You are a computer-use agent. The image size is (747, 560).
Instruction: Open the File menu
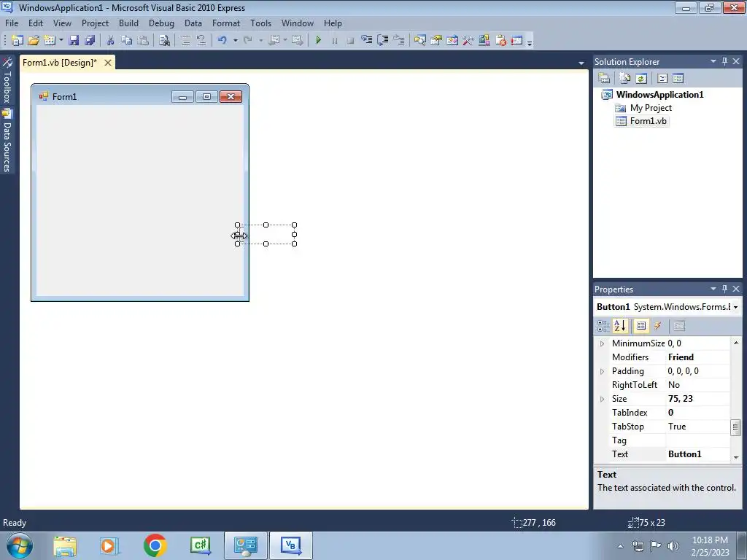pyautogui.click(x=12, y=23)
